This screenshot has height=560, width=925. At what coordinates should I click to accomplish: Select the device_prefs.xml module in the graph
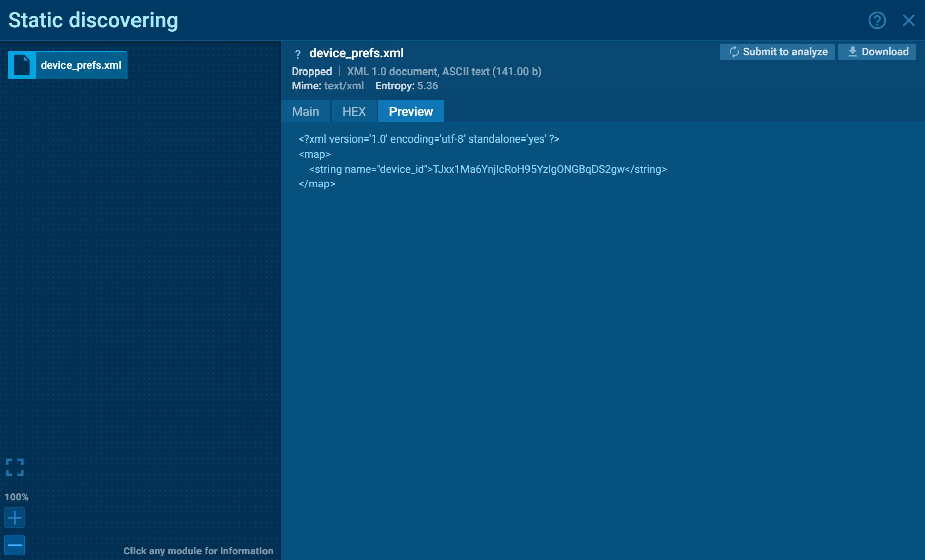point(81,65)
